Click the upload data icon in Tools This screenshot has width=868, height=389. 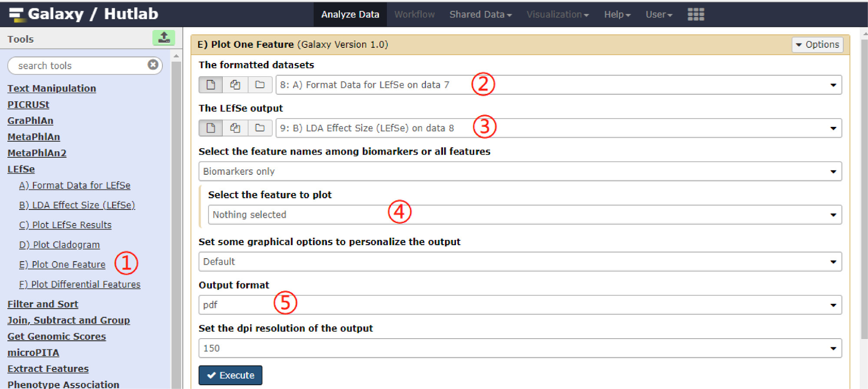[164, 38]
